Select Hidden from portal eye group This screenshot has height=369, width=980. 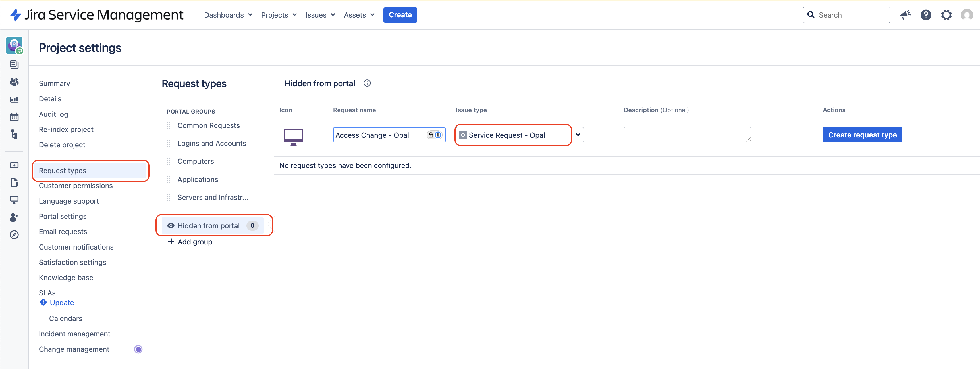(209, 226)
